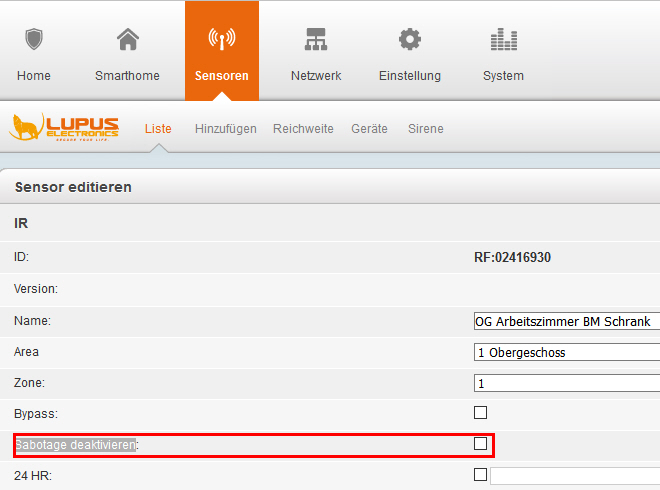Click the Home shield icon

(34, 40)
